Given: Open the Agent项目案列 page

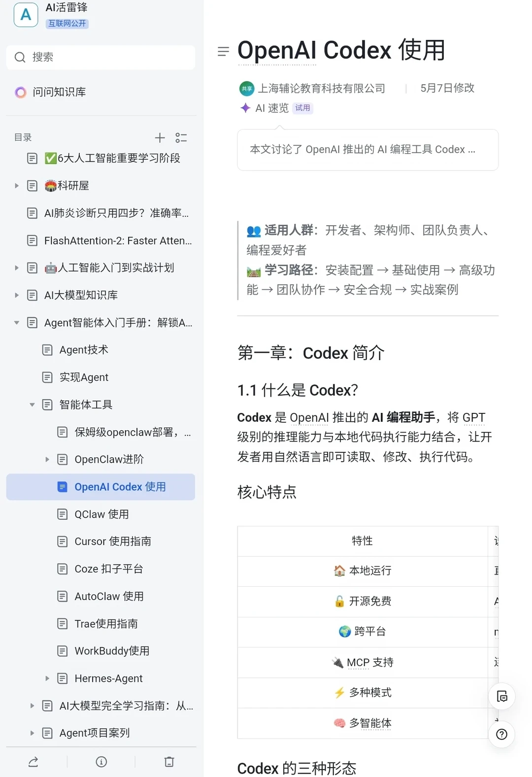Looking at the screenshot, I should click(x=95, y=733).
